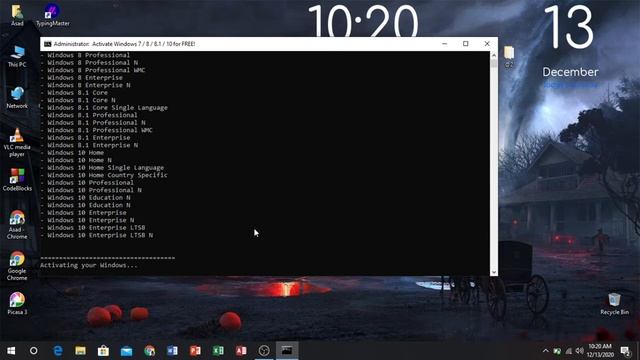Click the 'Activating your Windows...' status line

(89, 265)
